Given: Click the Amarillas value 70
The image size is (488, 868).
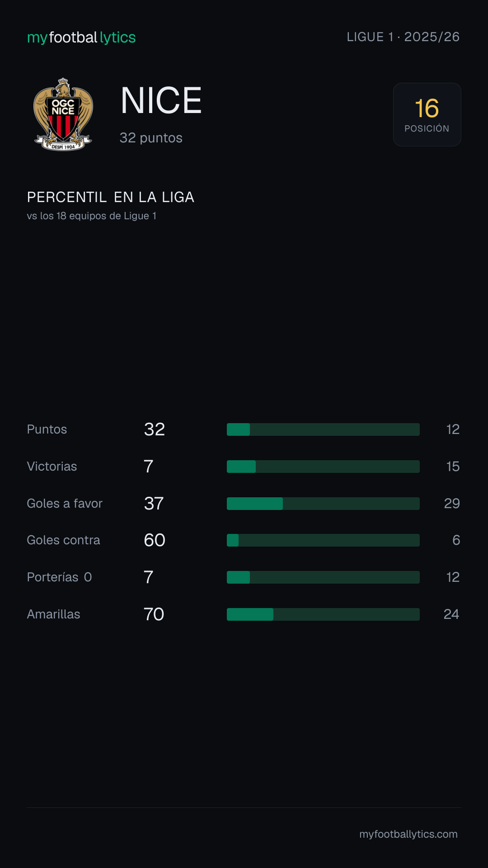Looking at the screenshot, I should 154,614.
